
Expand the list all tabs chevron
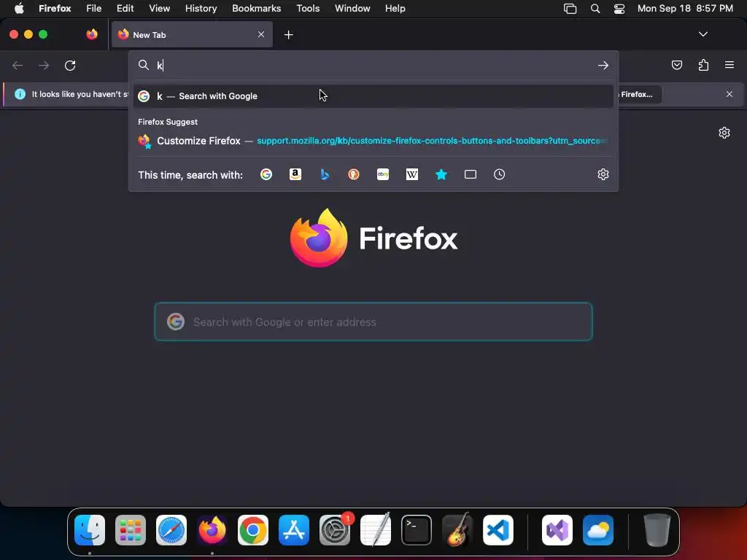(x=703, y=34)
